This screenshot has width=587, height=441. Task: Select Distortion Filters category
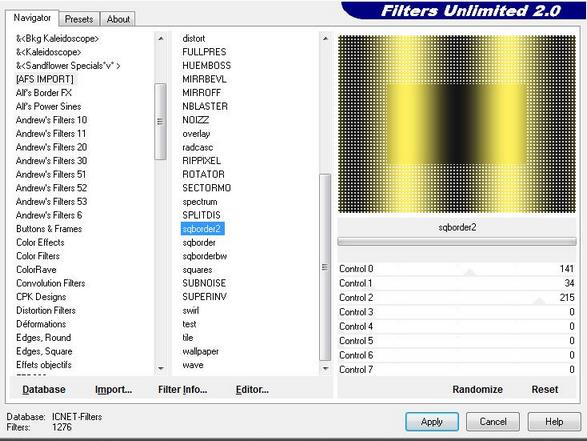click(46, 310)
